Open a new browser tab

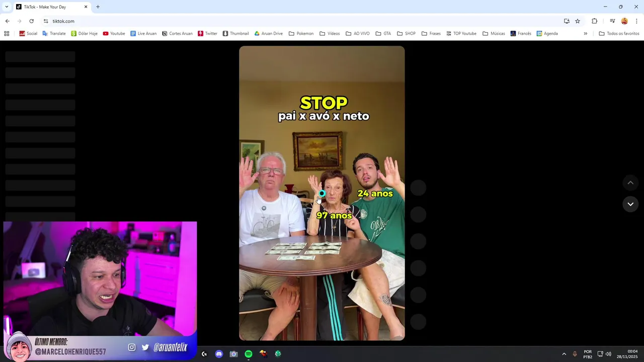coord(98,7)
